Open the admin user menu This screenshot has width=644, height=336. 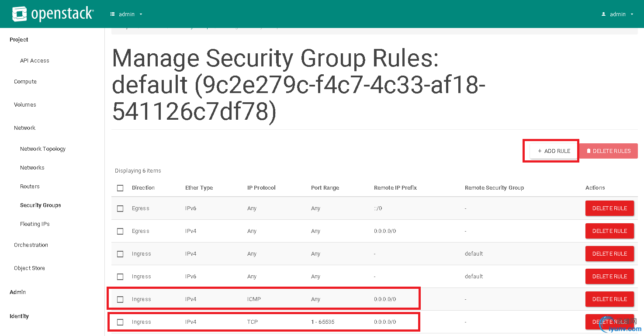point(617,14)
